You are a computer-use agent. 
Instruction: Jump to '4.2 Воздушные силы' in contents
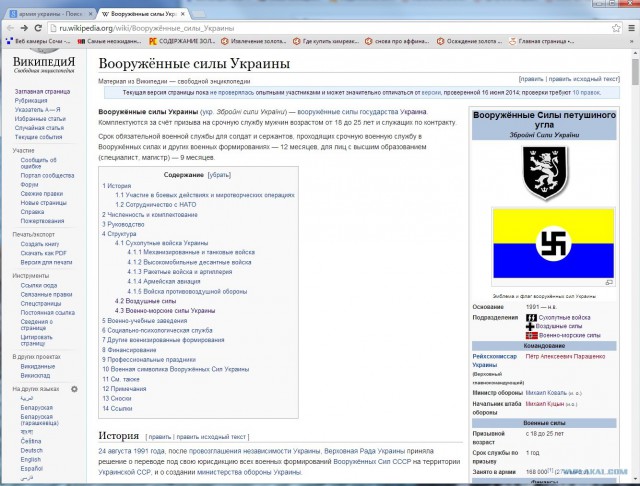[145, 301]
